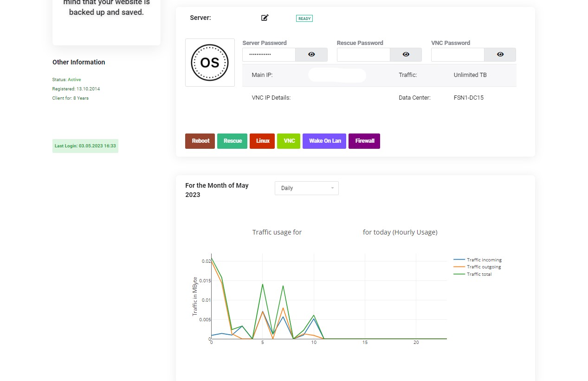
Task: Click the red Linux button
Action: pyautogui.click(x=262, y=141)
